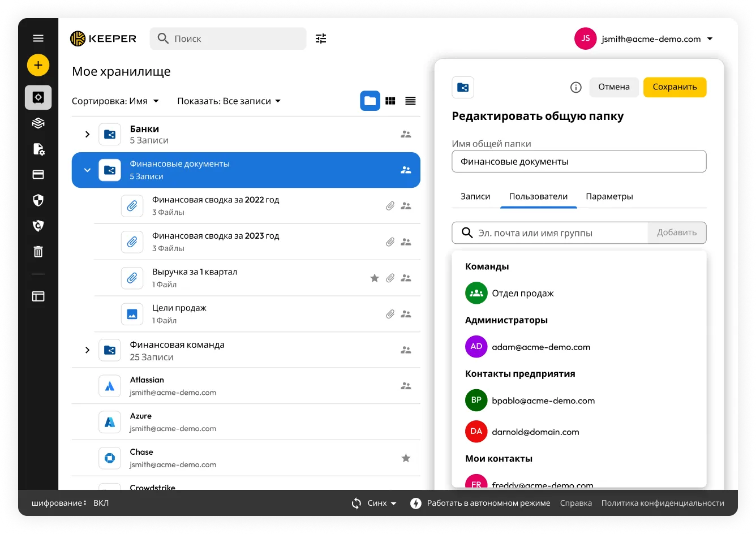Open the account dropdown arrow
The width and height of the screenshot is (756, 534).
pos(710,39)
